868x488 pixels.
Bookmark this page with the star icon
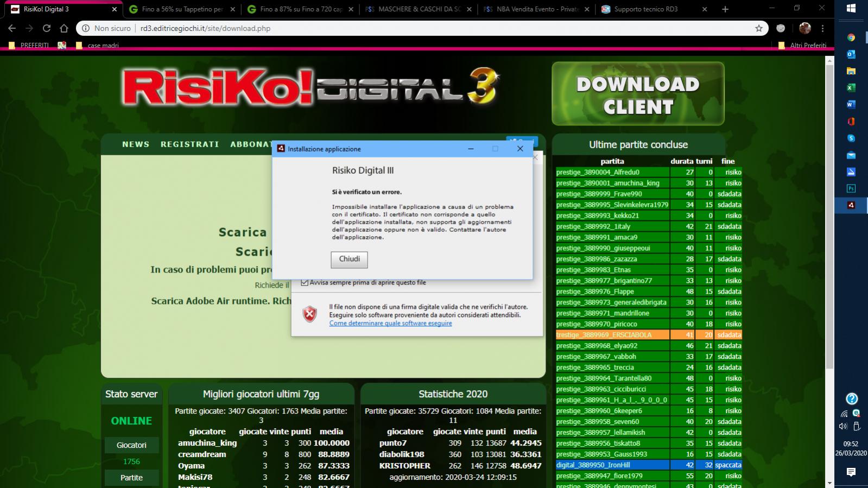point(758,28)
